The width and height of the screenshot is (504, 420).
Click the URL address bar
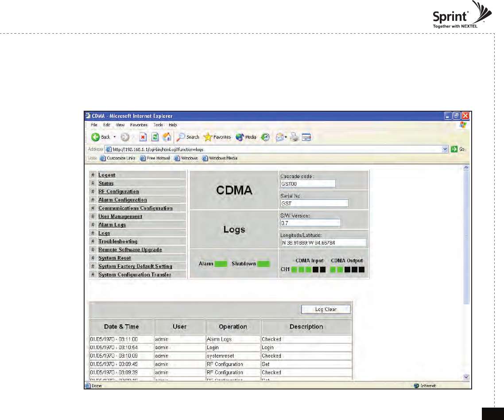pyautogui.click(x=276, y=149)
